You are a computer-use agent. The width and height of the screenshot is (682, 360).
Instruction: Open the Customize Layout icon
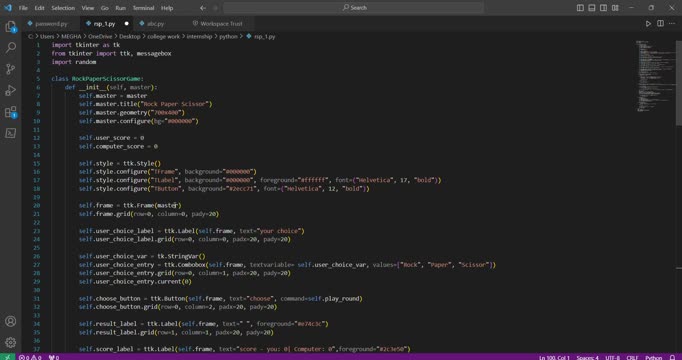tap(615, 7)
